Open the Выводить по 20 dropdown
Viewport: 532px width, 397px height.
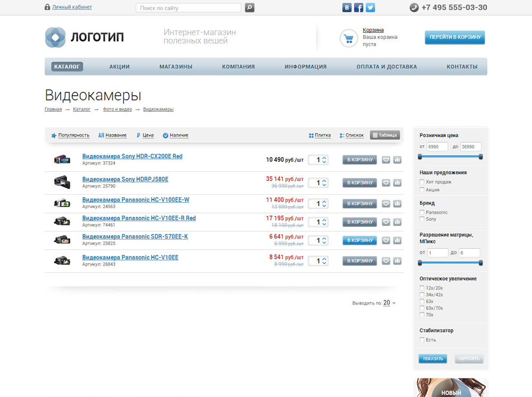coord(389,303)
